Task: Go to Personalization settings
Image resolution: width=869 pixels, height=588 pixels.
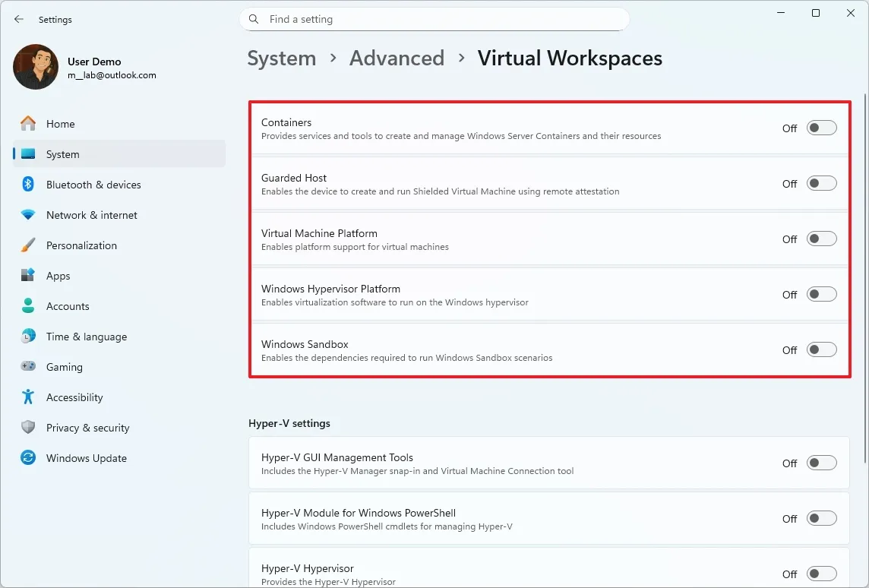Action: point(81,245)
